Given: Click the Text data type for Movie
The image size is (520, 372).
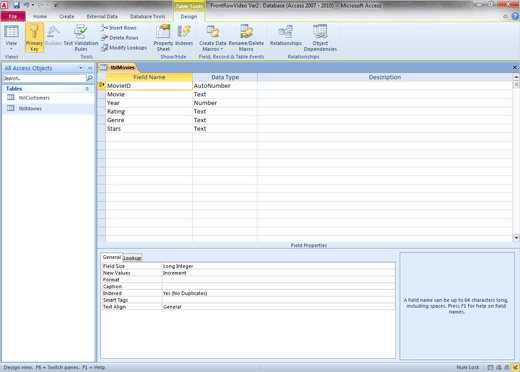Looking at the screenshot, I should pyautogui.click(x=225, y=94).
